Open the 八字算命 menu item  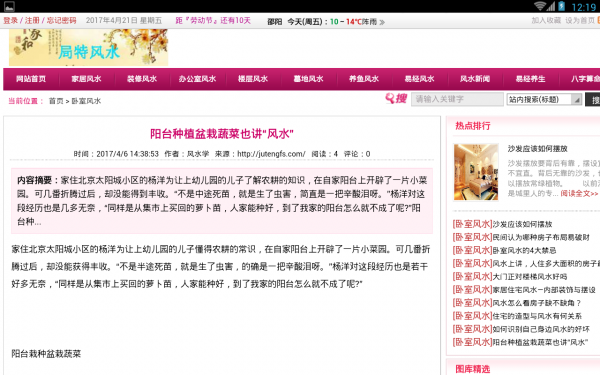tap(585, 79)
